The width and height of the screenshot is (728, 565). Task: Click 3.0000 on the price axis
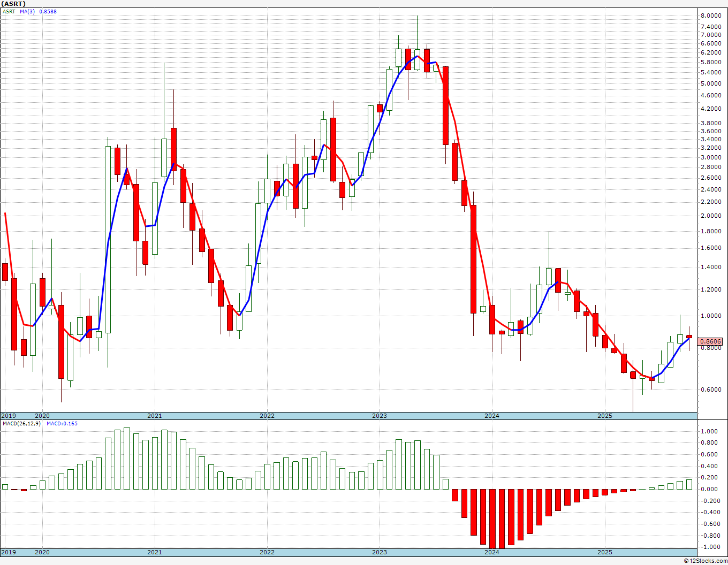(x=710, y=157)
